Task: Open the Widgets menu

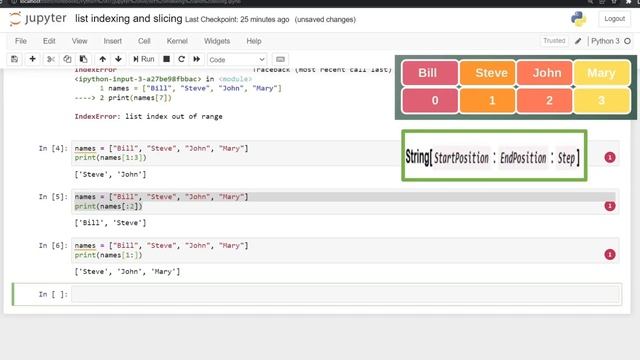Action: (217, 41)
